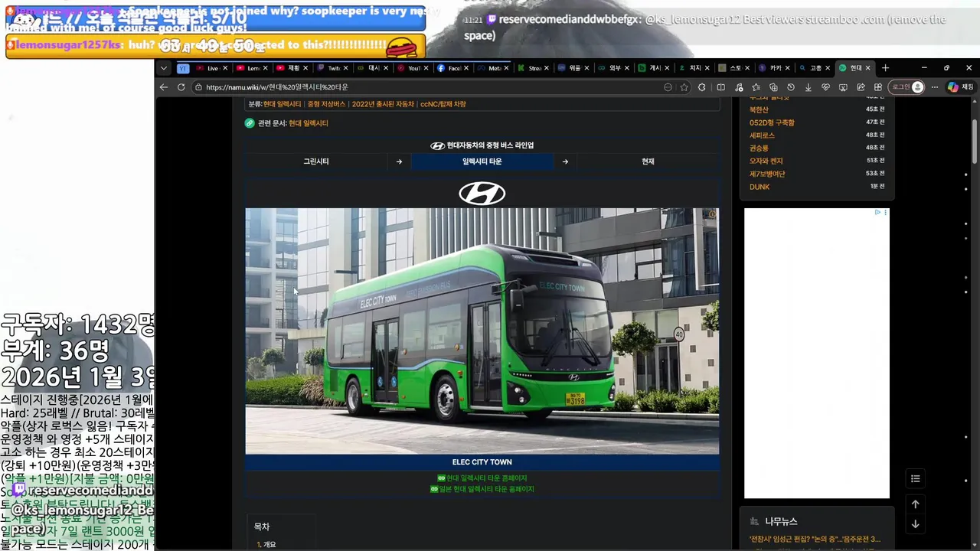Open downloads arrow icon in toolbar

pos(808,87)
